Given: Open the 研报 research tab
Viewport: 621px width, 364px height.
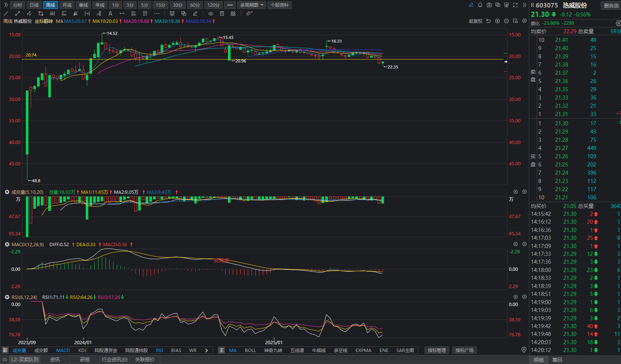Looking at the screenshot, I should tap(85, 360).
